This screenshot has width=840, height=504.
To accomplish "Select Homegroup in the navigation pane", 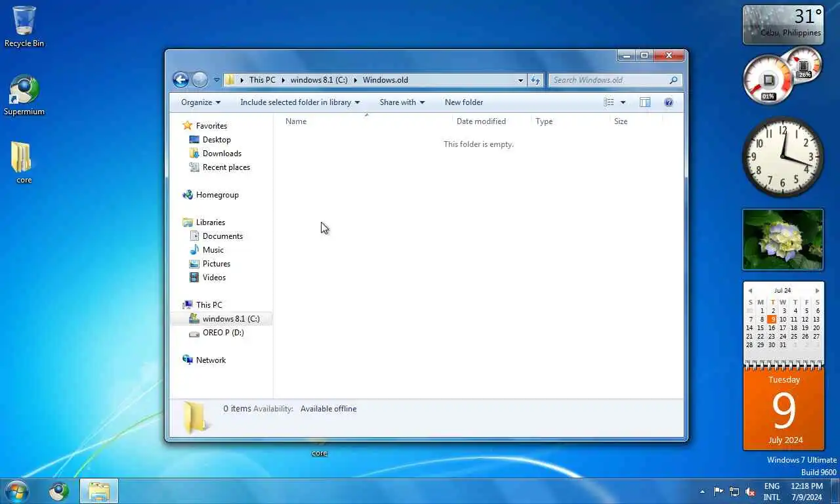I will [211, 195].
